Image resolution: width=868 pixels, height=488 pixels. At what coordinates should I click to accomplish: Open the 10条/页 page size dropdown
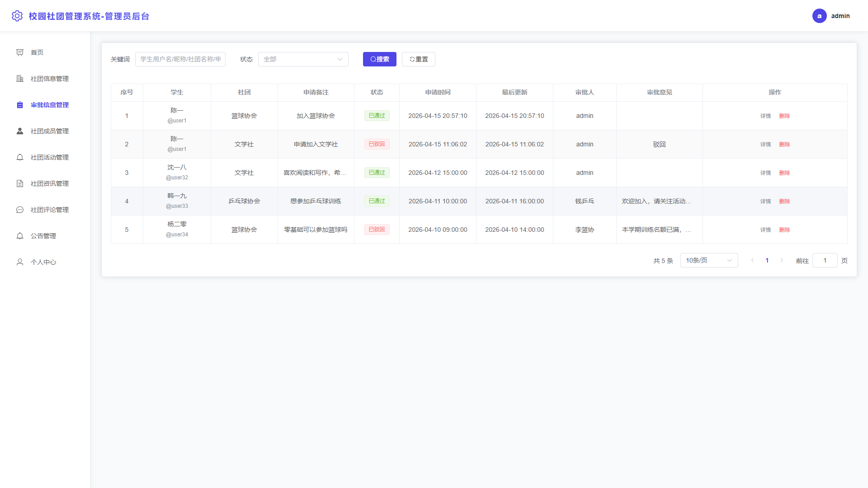click(x=709, y=260)
